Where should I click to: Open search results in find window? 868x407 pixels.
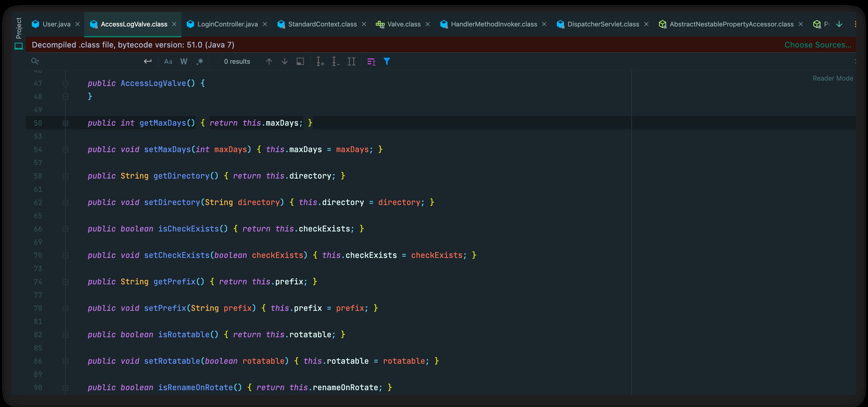300,61
